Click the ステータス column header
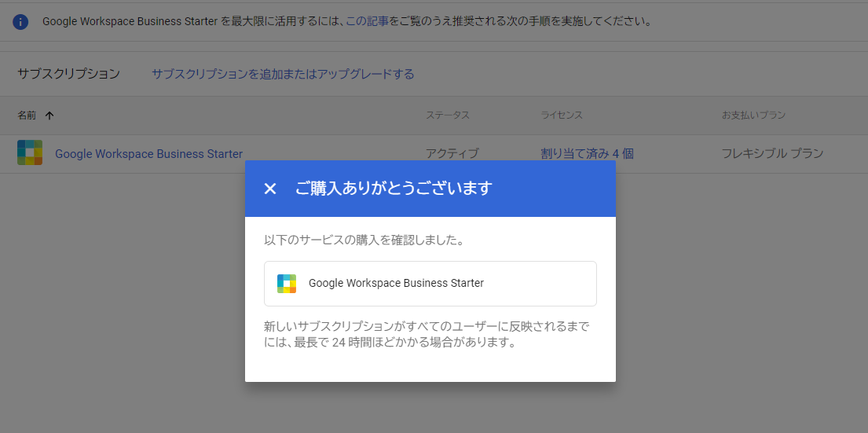Image resolution: width=868 pixels, height=433 pixels. [x=447, y=116]
